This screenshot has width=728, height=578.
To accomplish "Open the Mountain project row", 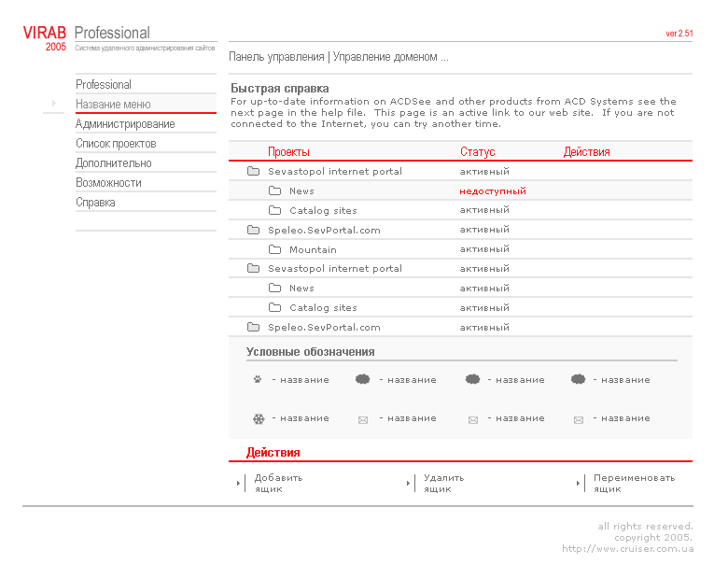I will [460, 249].
